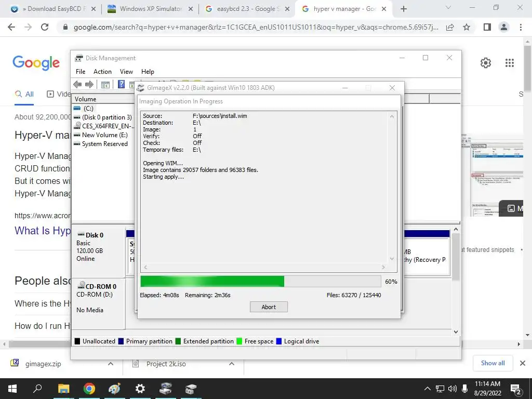Reload the Google search page
This screenshot has width=532, height=399.
45,27
